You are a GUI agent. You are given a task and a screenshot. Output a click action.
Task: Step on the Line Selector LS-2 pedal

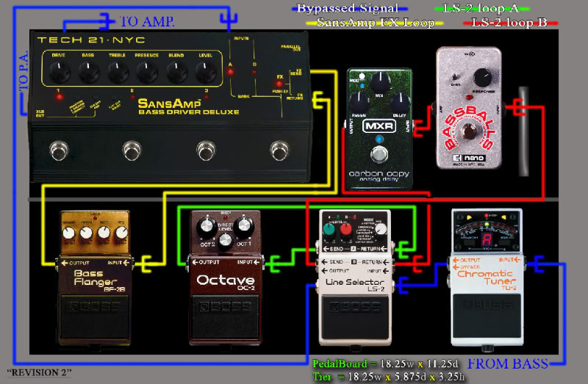(x=355, y=318)
